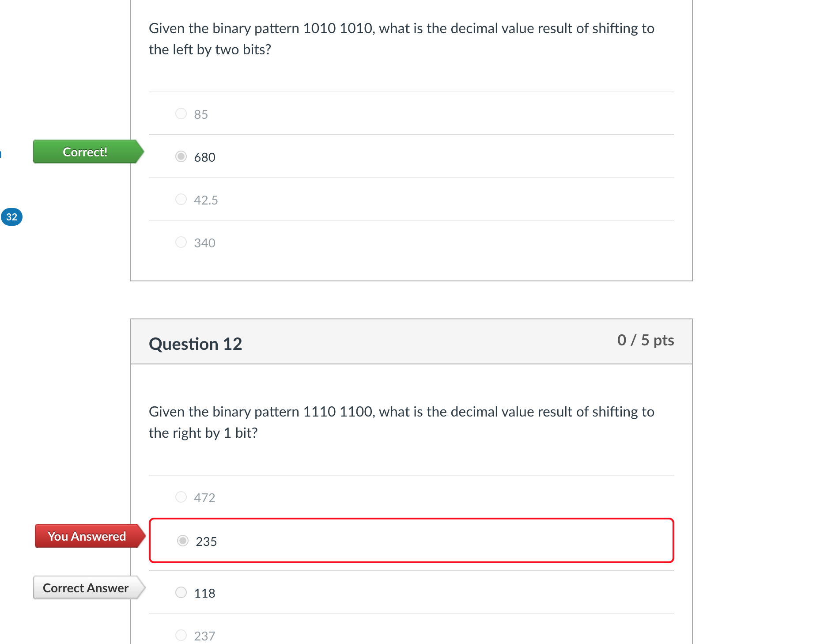This screenshot has height=644, width=824.
Task: Select the 472 answer in Question 12
Action: [x=181, y=496]
